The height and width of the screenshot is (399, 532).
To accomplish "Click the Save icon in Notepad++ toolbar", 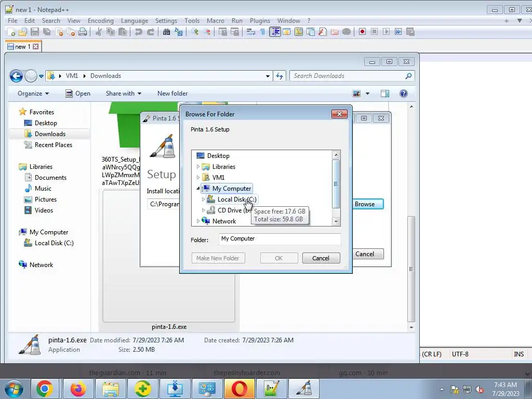I will click(x=35, y=32).
